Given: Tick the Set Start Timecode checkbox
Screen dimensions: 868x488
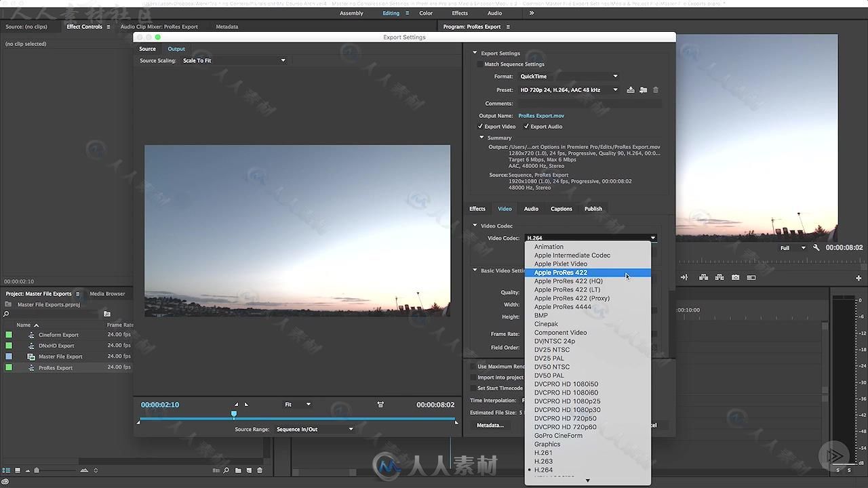Looking at the screenshot, I should click(473, 388).
